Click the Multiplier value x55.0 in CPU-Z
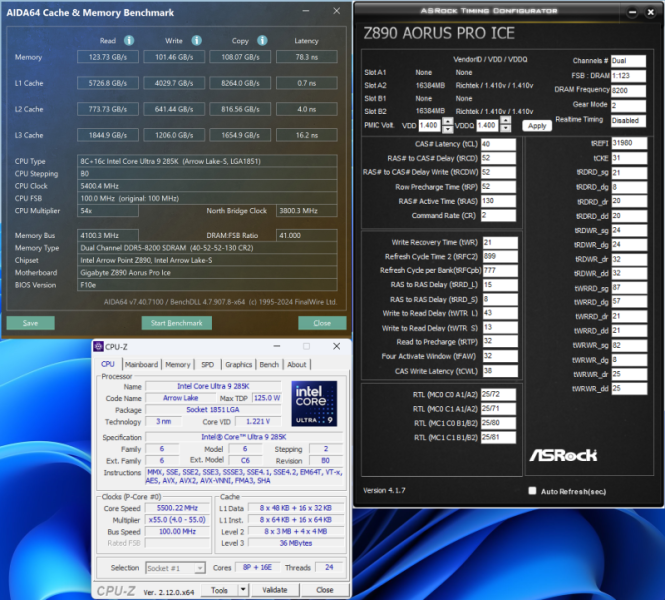665x600 pixels. point(177,520)
